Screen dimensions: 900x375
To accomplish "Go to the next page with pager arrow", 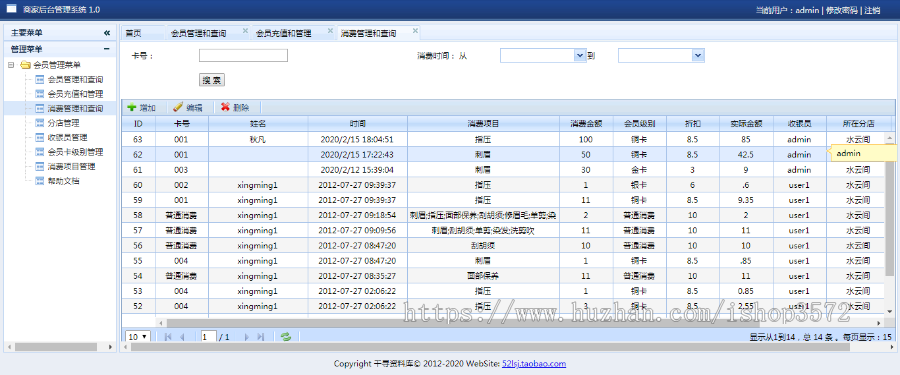I will click(x=247, y=337).
